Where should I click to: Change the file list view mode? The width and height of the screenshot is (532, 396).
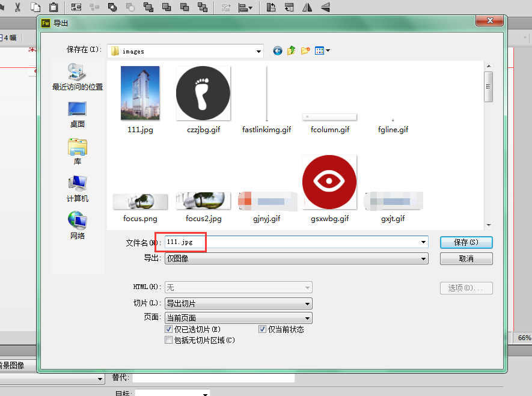pyautogui.click(x=320, y=50)
